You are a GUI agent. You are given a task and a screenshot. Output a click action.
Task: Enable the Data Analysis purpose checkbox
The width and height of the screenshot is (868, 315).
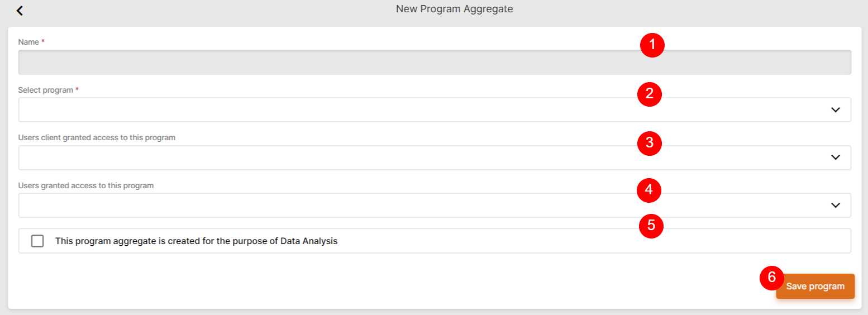tap(37, 241)
